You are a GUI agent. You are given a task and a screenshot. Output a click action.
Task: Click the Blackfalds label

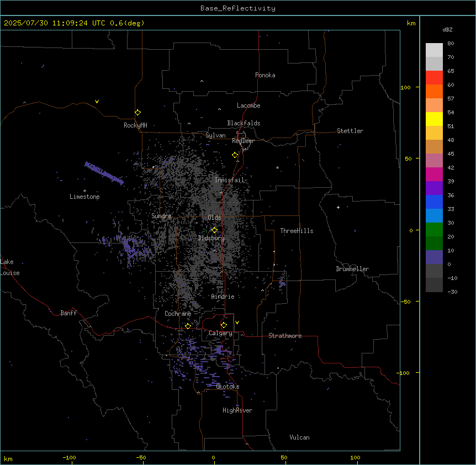(244, 123)
